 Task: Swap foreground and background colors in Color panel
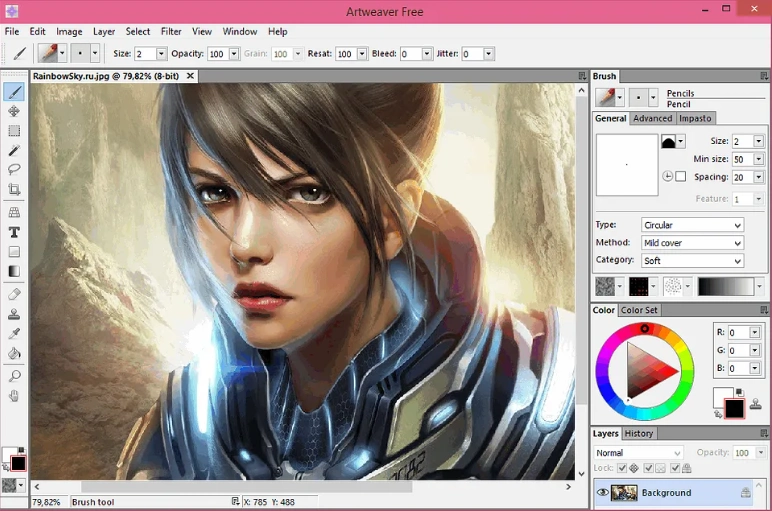tap(718, 414)
